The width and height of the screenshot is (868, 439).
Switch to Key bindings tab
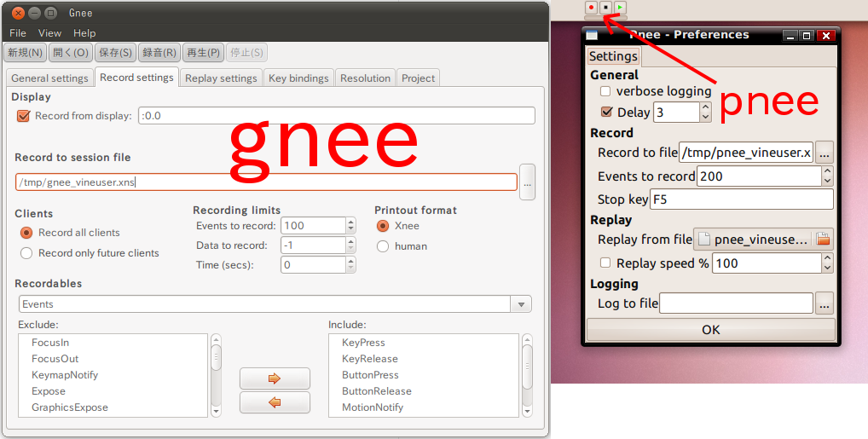point(299,78)
